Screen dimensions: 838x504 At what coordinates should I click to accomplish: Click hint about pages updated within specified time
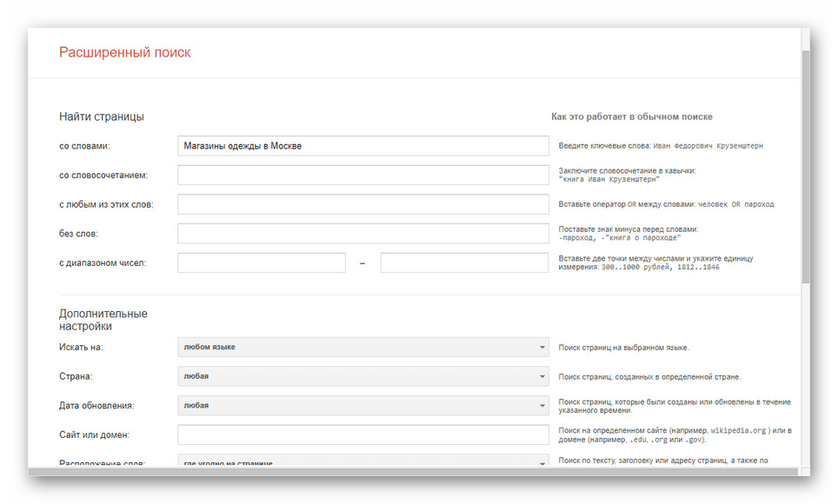(675, 406)
